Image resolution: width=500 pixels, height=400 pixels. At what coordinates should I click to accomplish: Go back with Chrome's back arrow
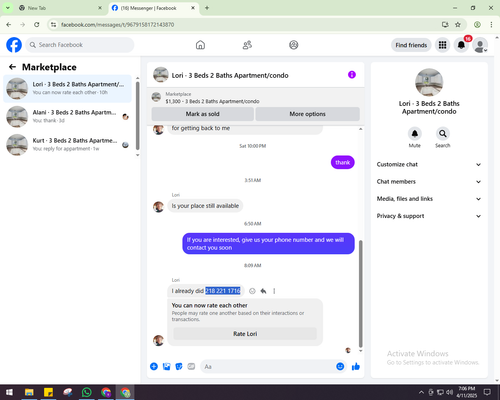(9, 24)
